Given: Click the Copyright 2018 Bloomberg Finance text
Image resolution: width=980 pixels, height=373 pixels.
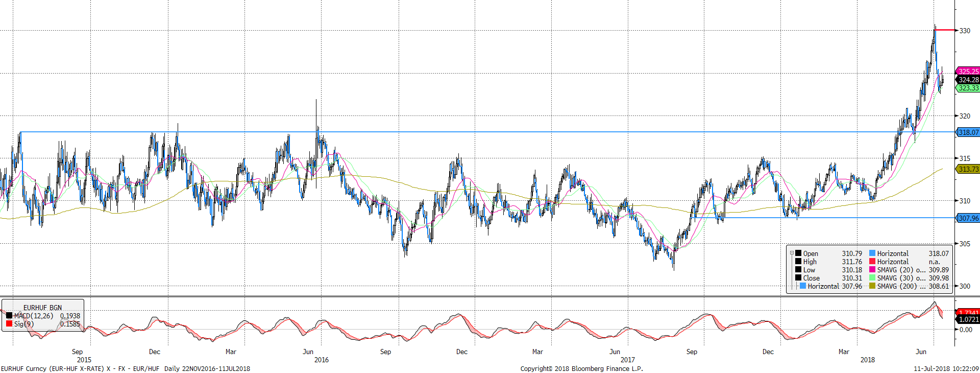Looking at the screenshot, I should click(582, 368).
